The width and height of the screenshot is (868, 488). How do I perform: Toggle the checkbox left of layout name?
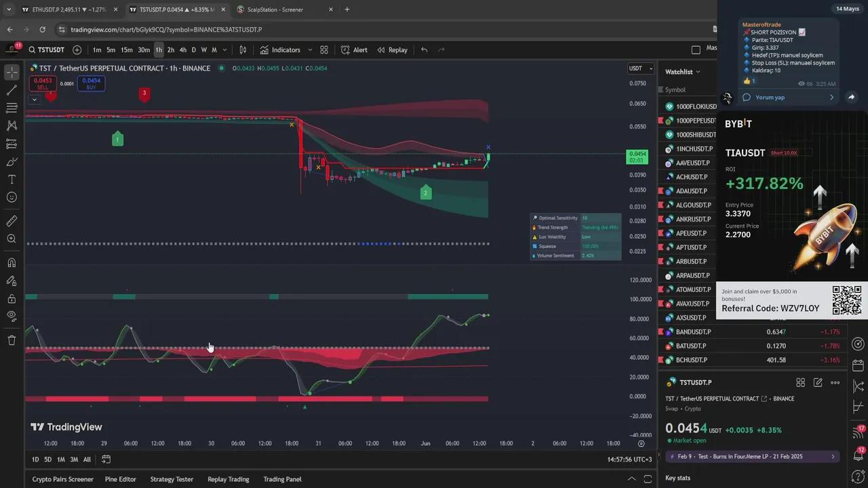tap(696, 49)
